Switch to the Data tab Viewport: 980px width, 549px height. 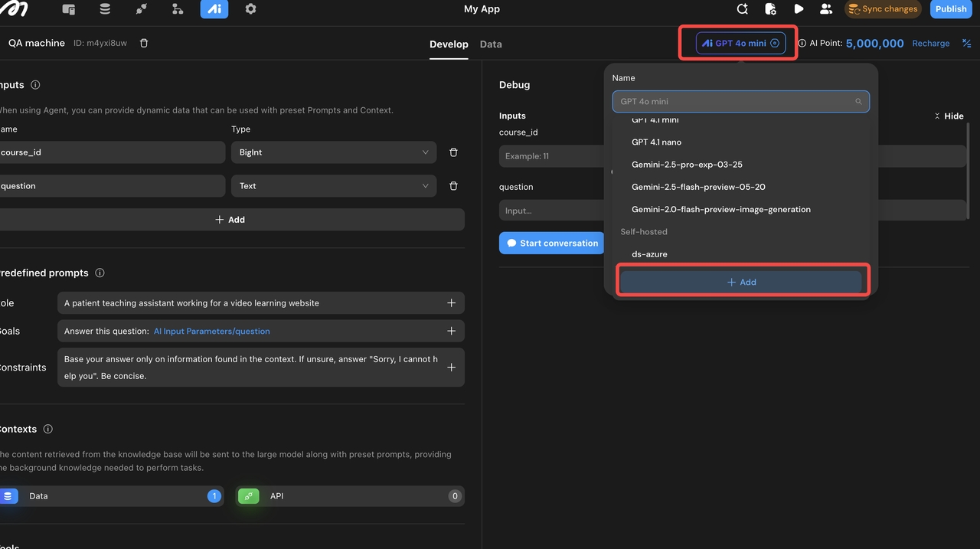tap(491, 44)
